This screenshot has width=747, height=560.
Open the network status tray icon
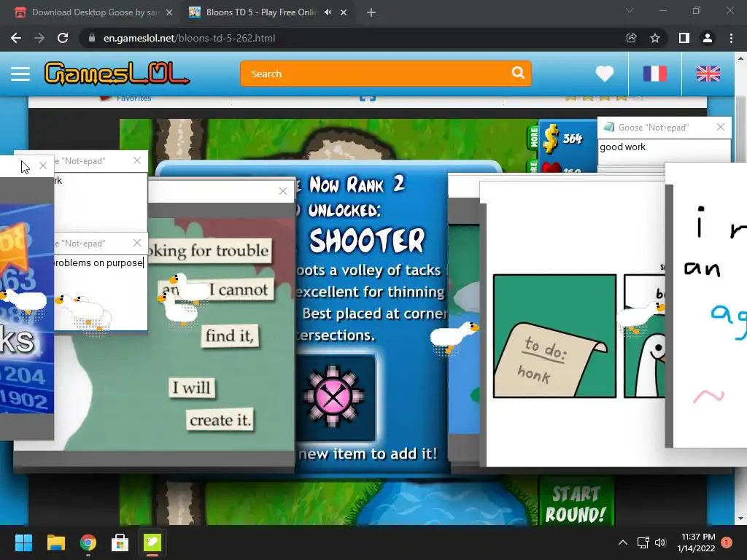[643, 542]
